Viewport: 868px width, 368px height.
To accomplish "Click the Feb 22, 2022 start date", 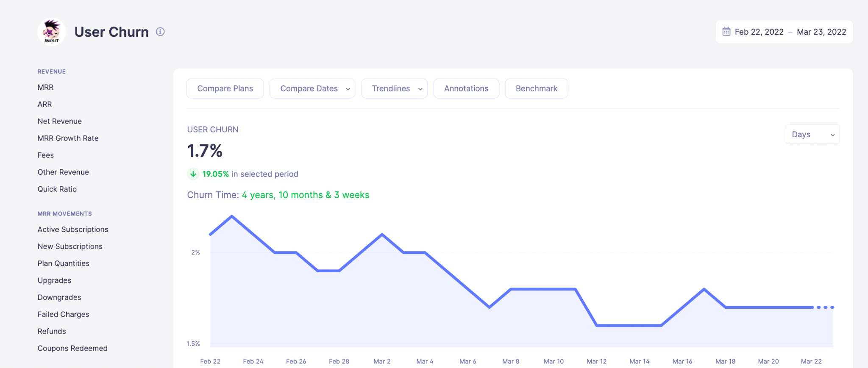I will coord(759,32).
